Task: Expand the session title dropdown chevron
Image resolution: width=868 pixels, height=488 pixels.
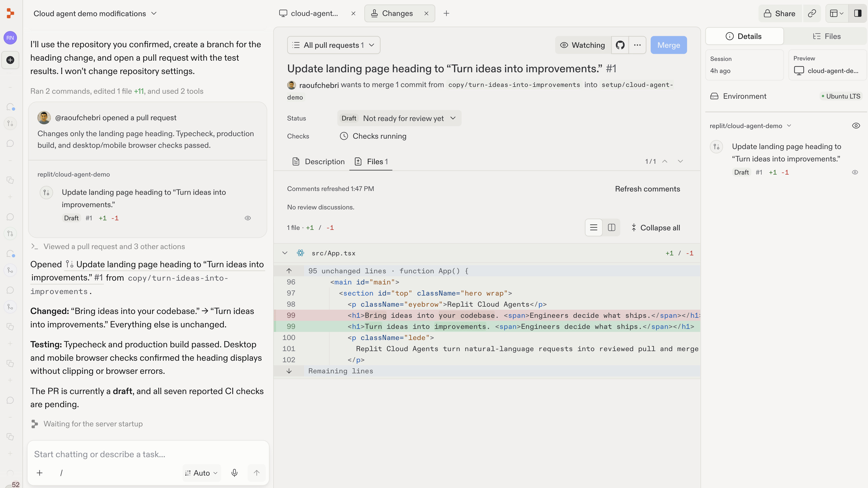Action: pyautogui.click(x=154, y=13)
